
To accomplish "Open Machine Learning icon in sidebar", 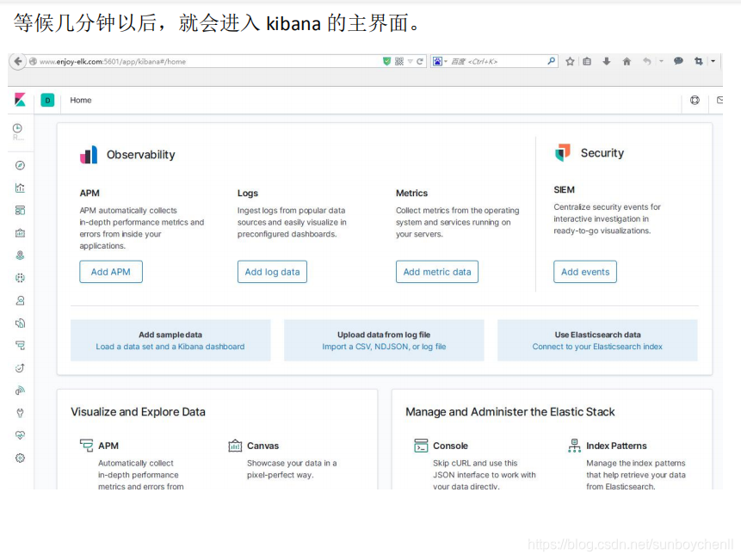I will tap(20, 278).
